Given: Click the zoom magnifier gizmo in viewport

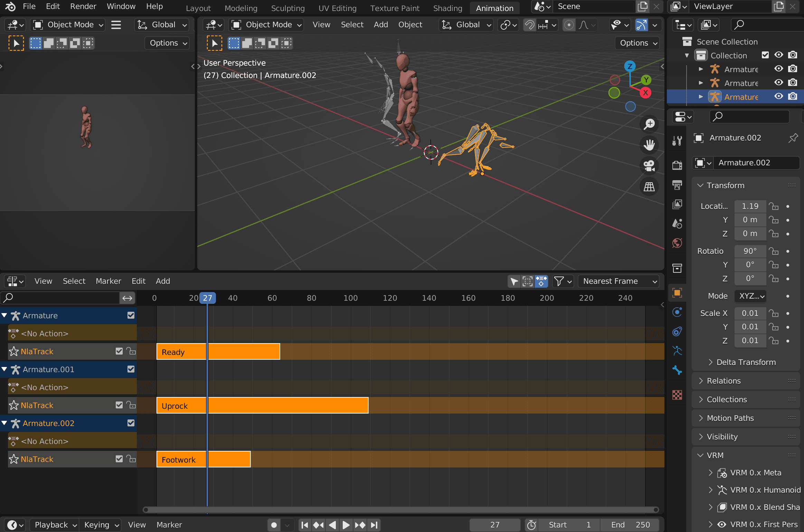Looking at the screenshot, I should click(649, 124).
